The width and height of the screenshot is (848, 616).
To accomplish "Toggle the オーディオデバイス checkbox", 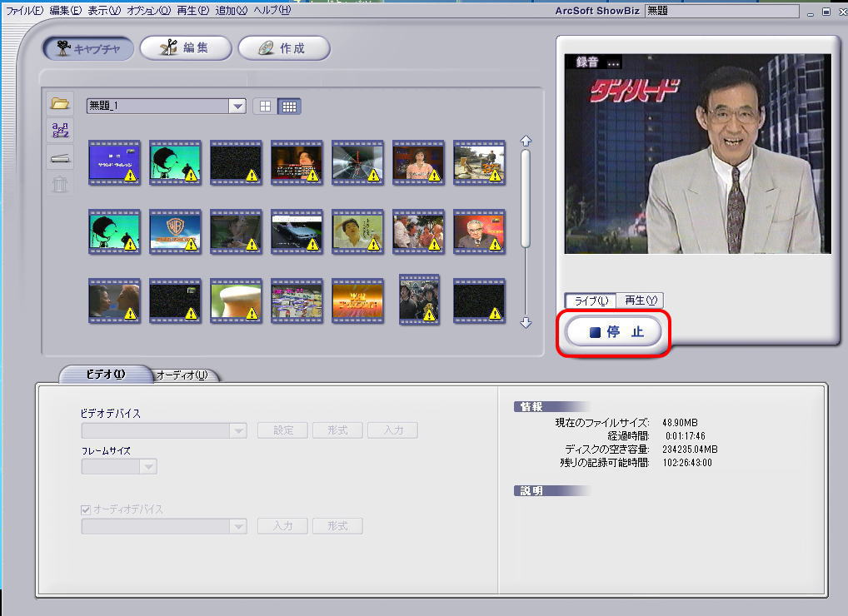I will (86, 509).
